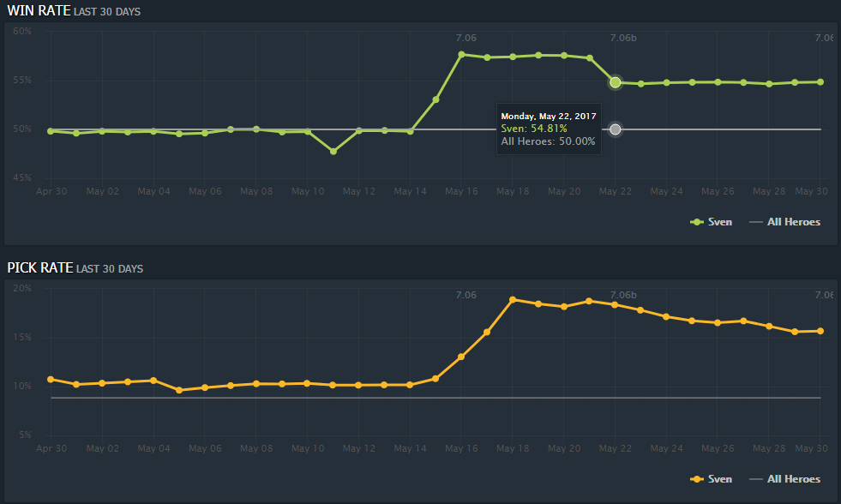Click the rightmost 7.06 marker on Win Rate chart
The image size is (841, 504).
823,38
